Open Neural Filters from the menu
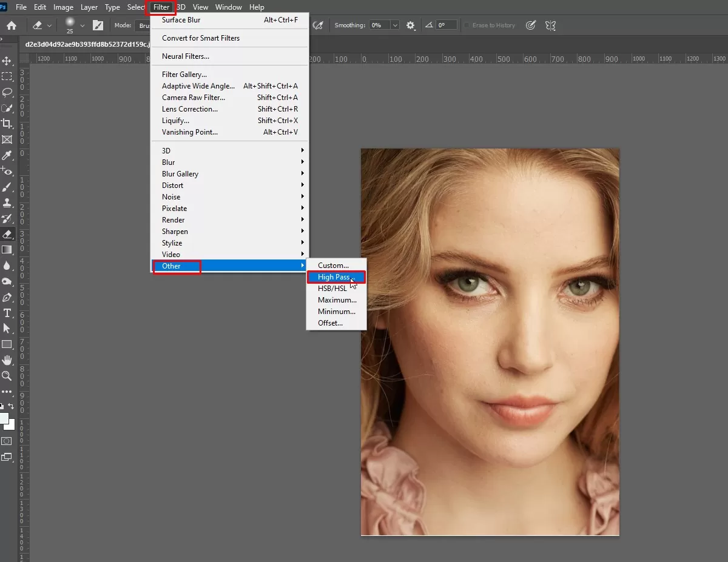This screenshot has height=562, width=728. point(230,56)
